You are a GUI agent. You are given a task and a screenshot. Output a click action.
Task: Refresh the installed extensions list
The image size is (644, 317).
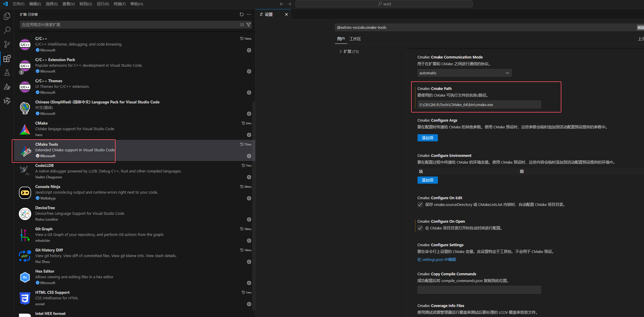pos(242,14)
